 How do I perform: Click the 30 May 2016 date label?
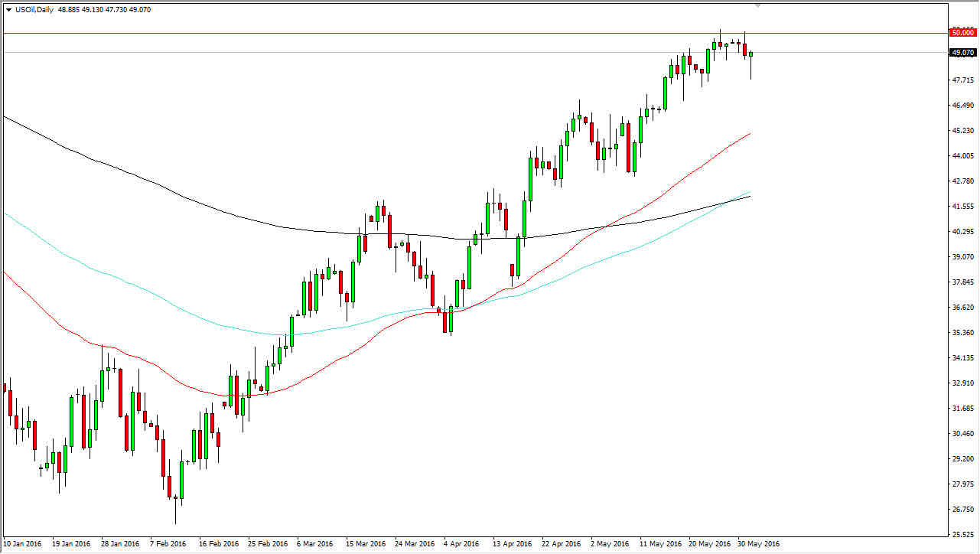(x=757, y=544)
